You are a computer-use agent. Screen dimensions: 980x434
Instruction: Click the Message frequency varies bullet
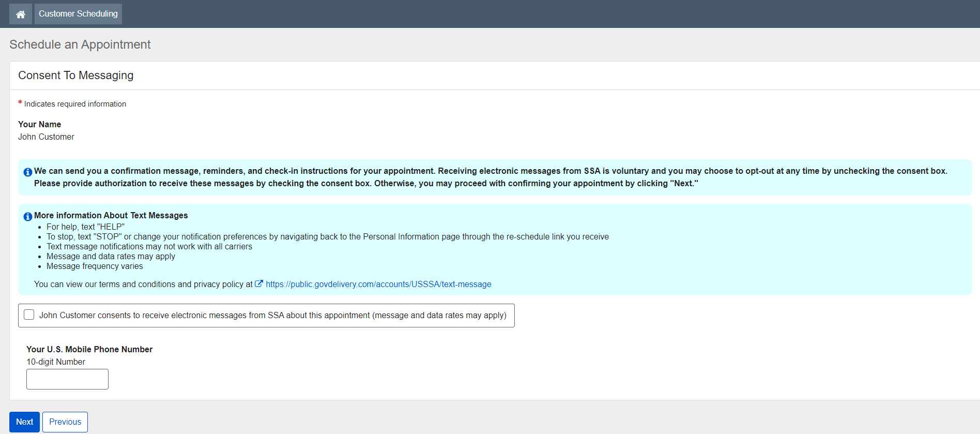95,266
